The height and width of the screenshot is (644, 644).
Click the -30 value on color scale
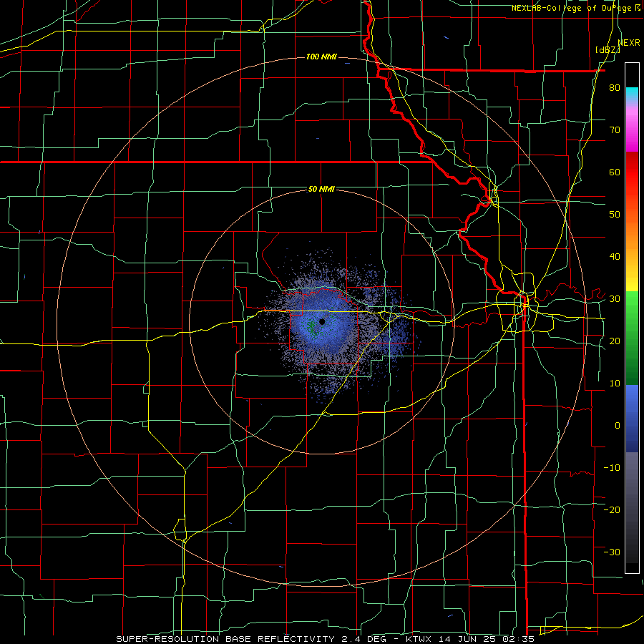(x=612, y=552)
